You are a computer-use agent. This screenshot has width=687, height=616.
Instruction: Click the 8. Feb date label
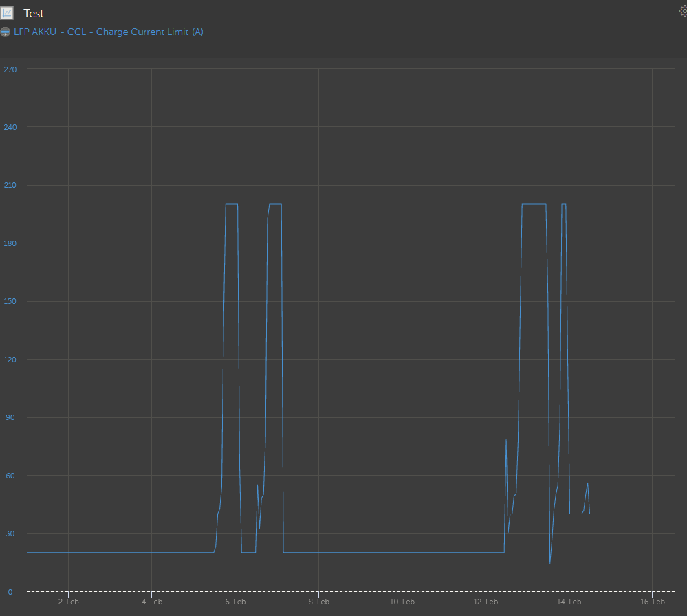[x=318, y=602]
